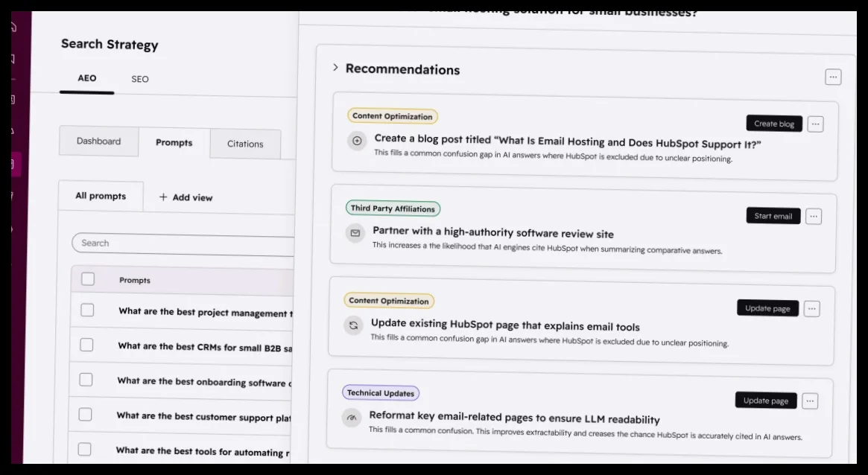Check the best customer support prompt checkbox

pos(85,415)
